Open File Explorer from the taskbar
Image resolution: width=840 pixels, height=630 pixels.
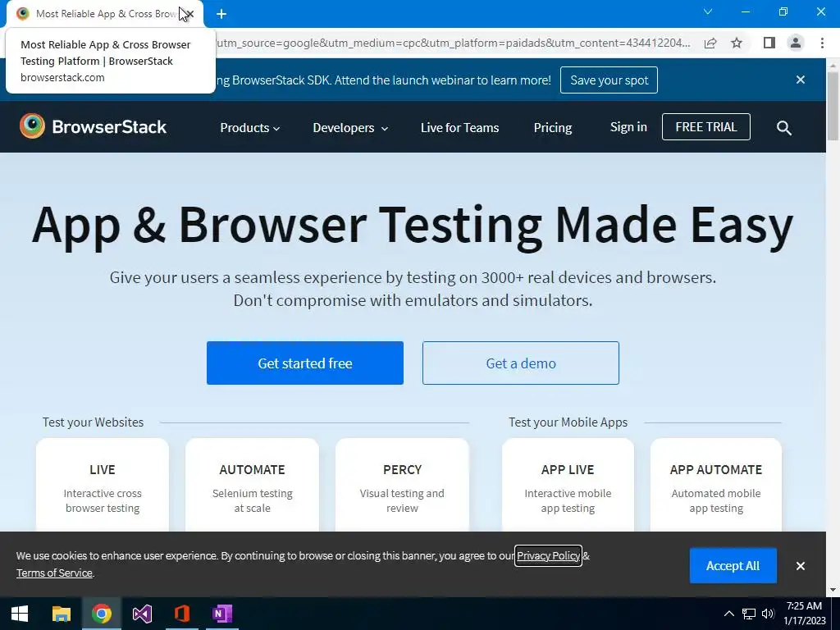pyautogui.click(x=61, y=614)
